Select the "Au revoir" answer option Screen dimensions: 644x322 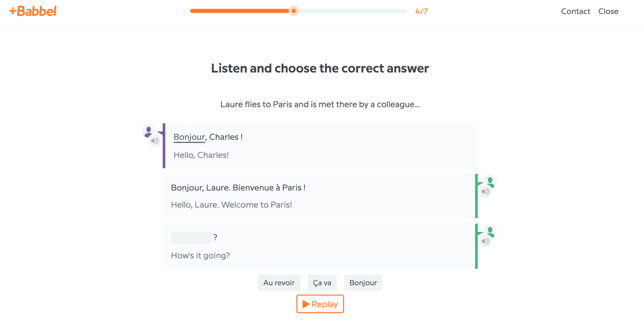point(279,282)
